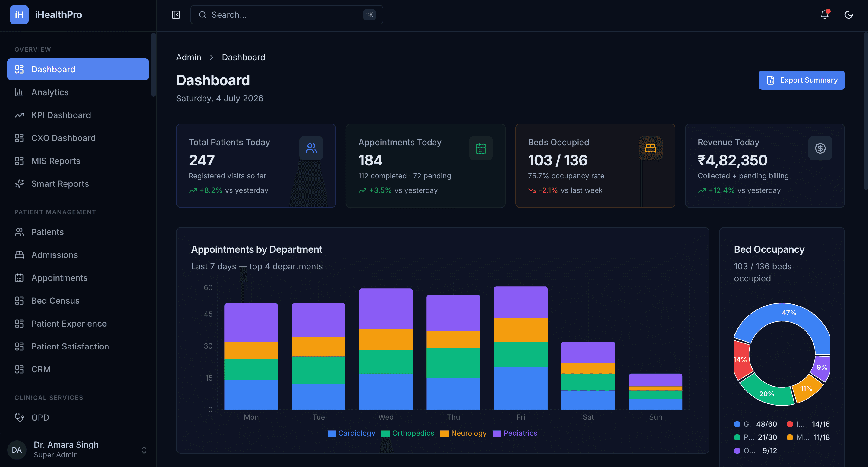Click the 48/60 bed legend entry

756,424
